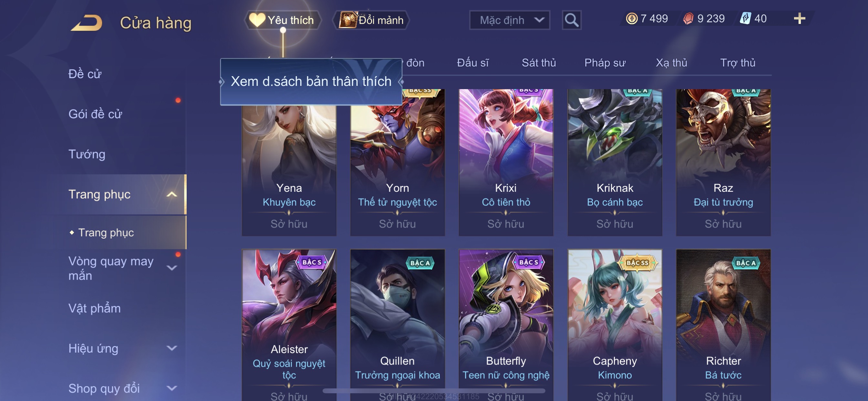
Task: Click the Đổi mảnh chest icon
Action: (x=348, y=20)
